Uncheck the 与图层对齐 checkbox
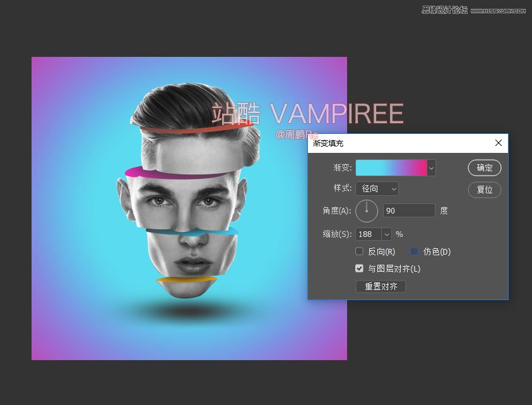This screenshot has width=532, height=405. (x=360, y=269)
